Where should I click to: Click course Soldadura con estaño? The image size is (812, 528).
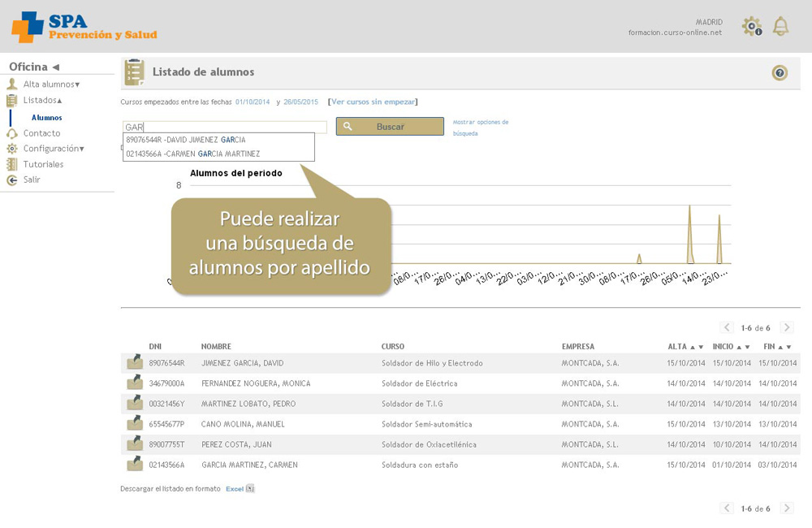pos(420,465)
